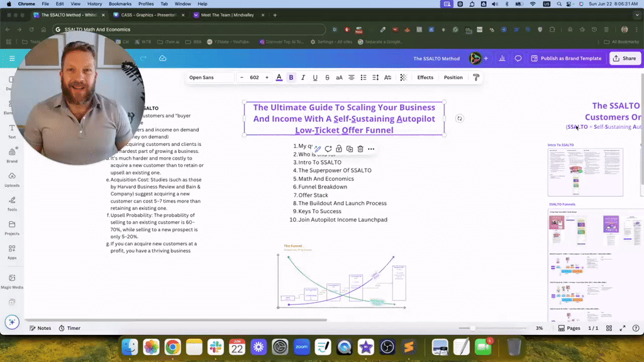The width and height of the screenshot is (644, 362).
Task: Click the Share button
Action: pyautogui.click(x=625, y=58)
